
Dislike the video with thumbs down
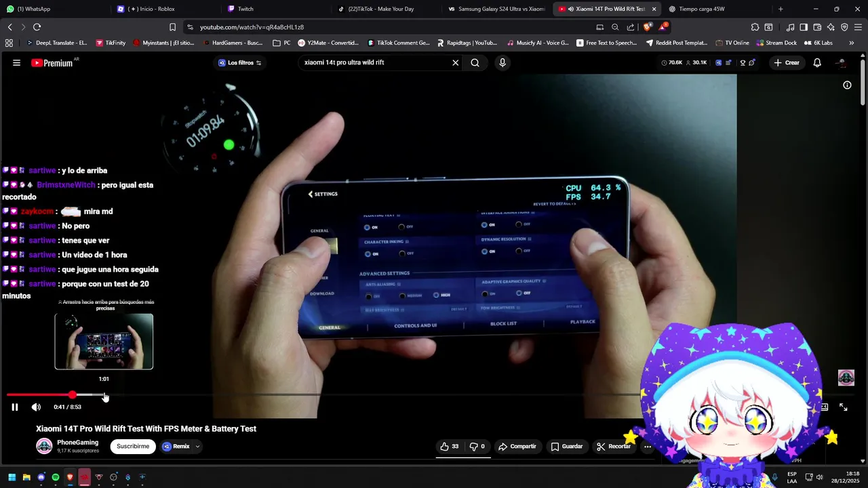tap(477, 447)
